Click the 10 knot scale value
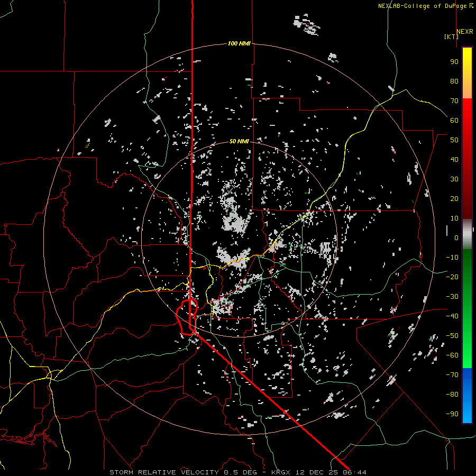The width and height of the screenshot is (476, 476). (454, 218)
